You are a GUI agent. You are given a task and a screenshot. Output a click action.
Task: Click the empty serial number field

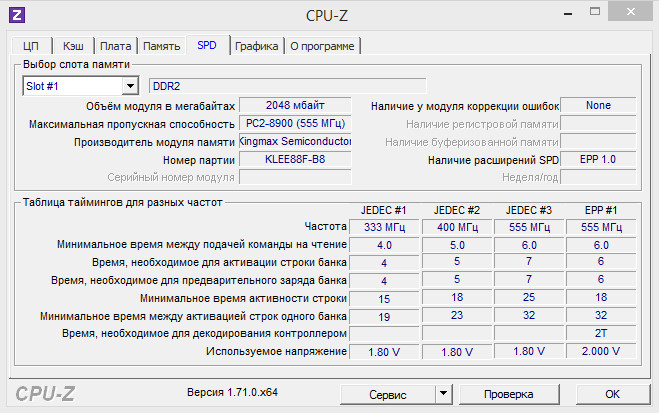295,177
